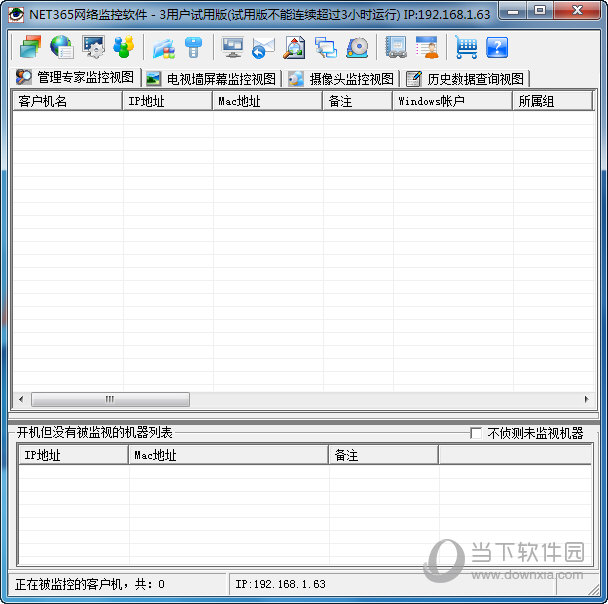Viewport: 608px width, 604px height.
Task: Click the computer monitor screen icon
Action: (232, 47)
